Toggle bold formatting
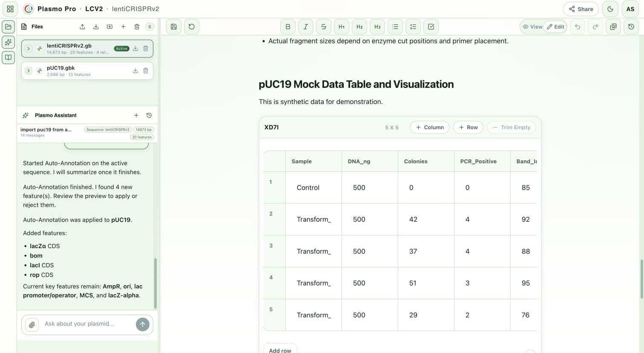Image resolution: width=644 pixels, height=353 pixels. pos(288,26)
